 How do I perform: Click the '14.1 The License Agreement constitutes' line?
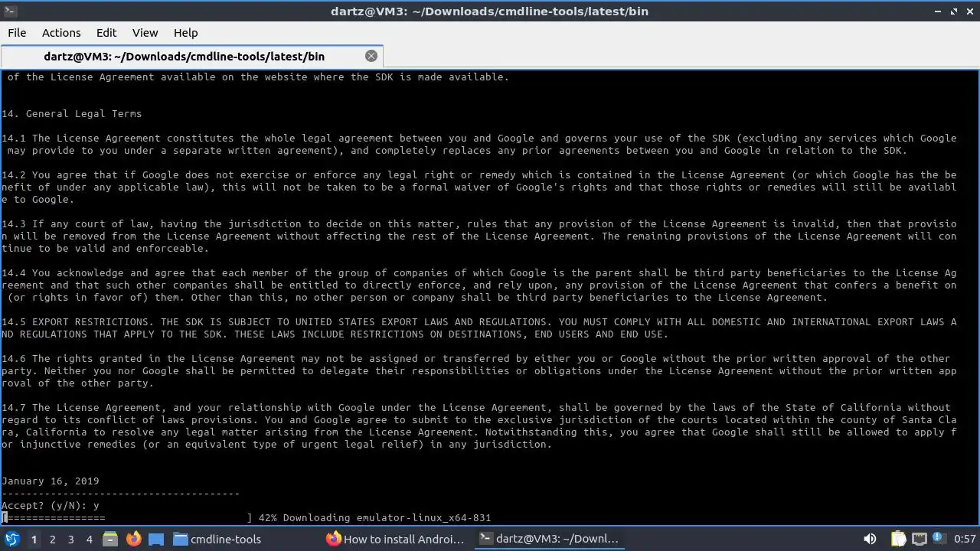pyautogui.click(x=479, y=139)
